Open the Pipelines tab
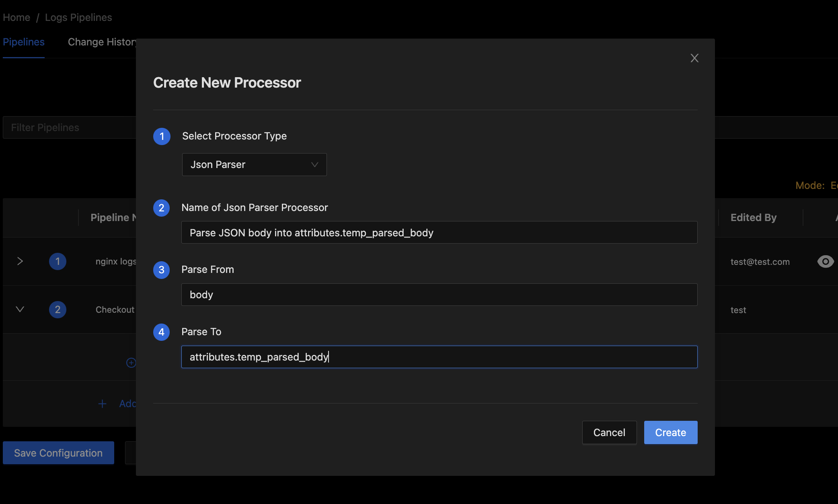This screenshot has width=838, height=504. pyautogui.click(x=24, y=42)
